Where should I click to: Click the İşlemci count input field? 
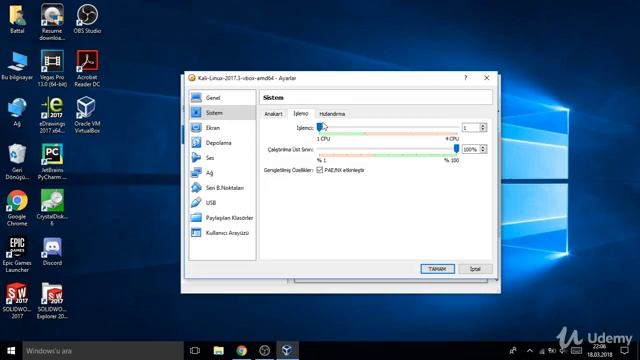[470, 128]
